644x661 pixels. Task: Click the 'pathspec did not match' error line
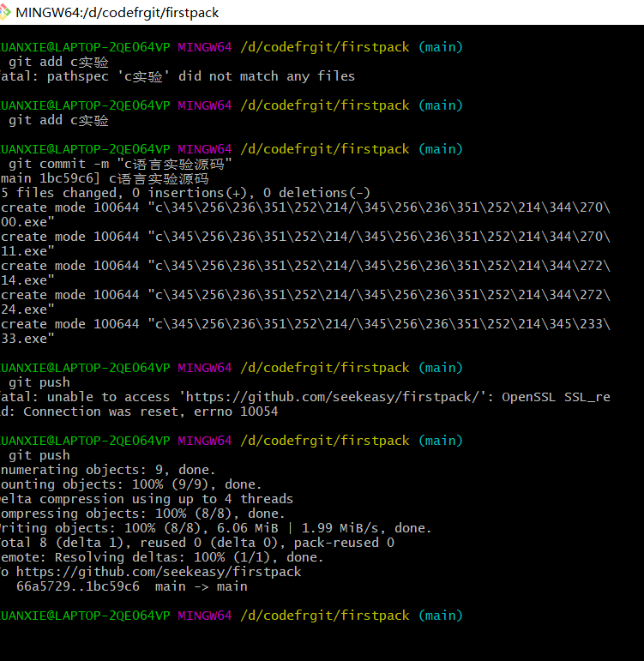click(178, 76)
